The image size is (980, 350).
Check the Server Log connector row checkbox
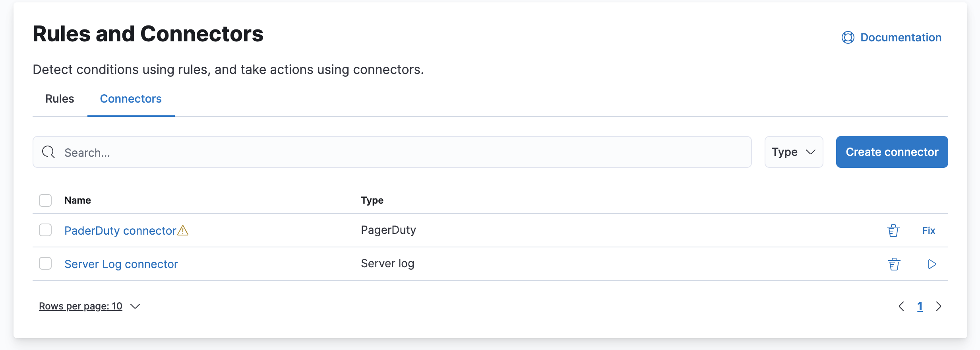45,263
